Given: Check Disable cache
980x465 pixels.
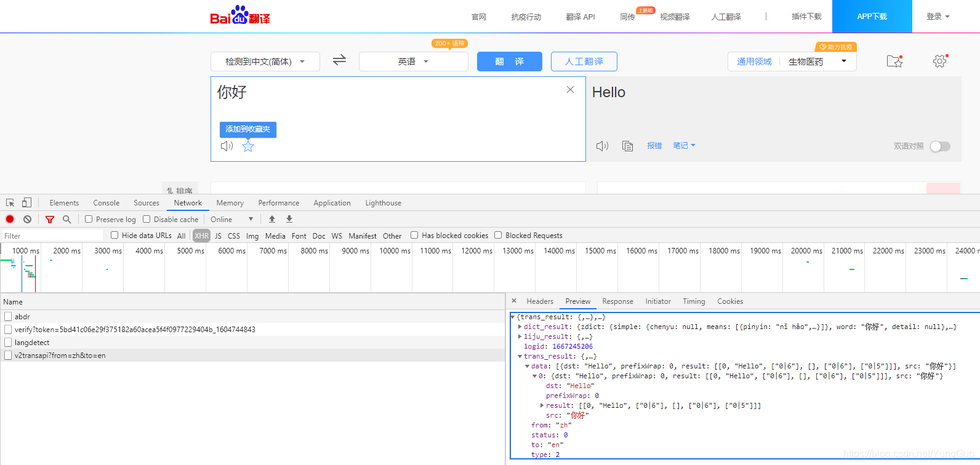Looking at the screenshot, I should tap(147, 219).
